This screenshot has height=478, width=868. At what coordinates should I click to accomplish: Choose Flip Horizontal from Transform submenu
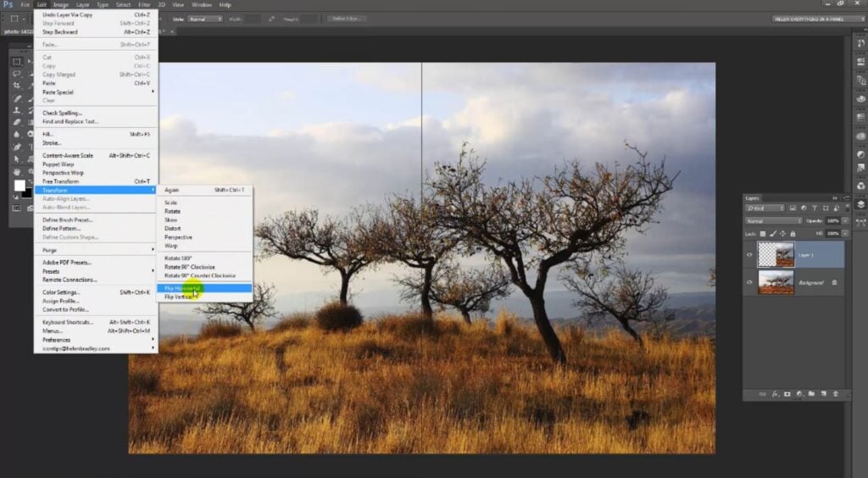click(183, 288)
